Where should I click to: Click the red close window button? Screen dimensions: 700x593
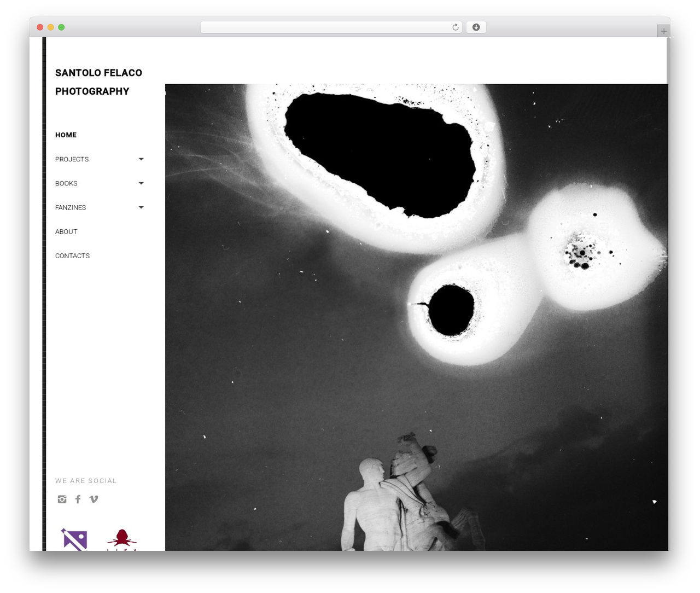(x=40, y=27)
